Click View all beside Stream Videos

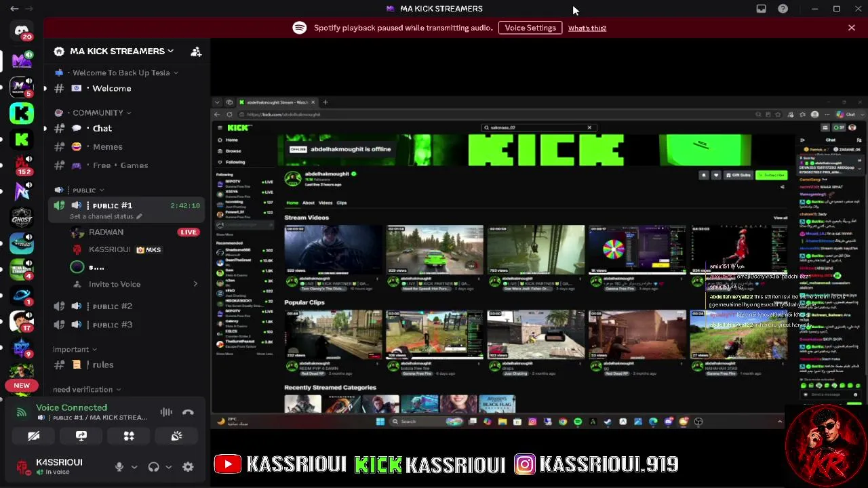tap(781, 218)
